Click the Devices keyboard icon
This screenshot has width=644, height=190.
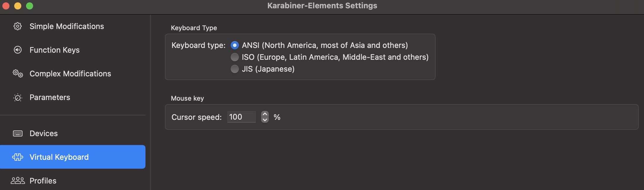[17, 133]
